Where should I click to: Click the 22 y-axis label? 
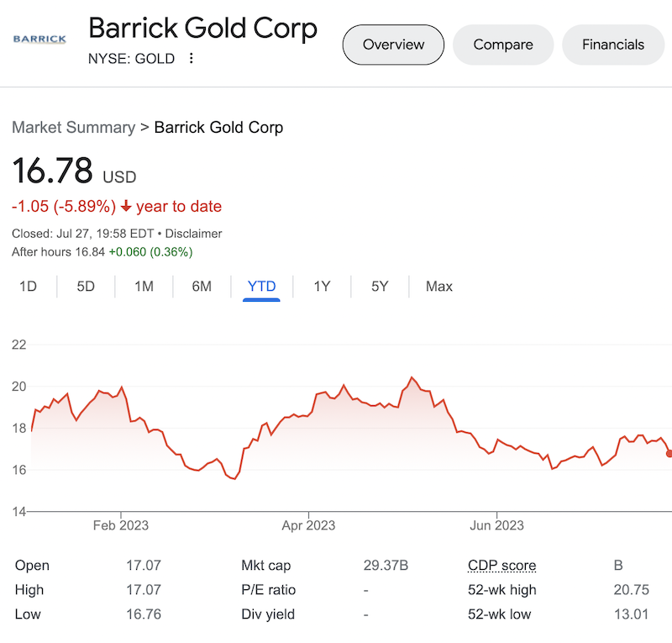[x=18, y=345]
